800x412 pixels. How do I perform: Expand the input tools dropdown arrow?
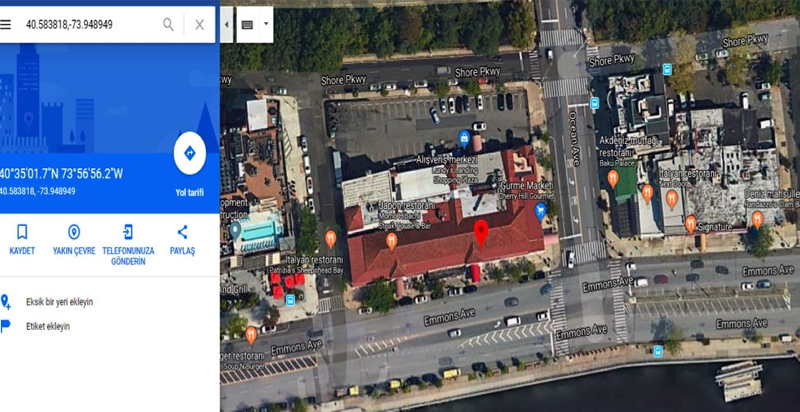[266, 24]
